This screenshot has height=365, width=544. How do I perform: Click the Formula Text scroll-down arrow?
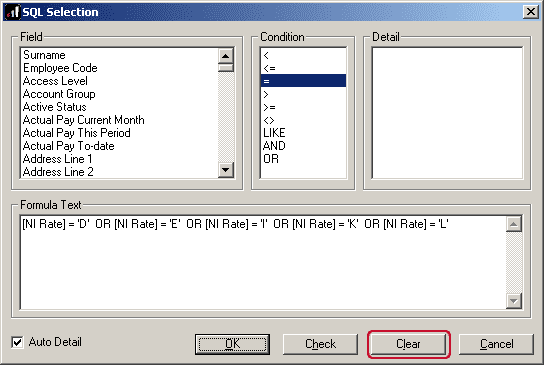(514, 301)
